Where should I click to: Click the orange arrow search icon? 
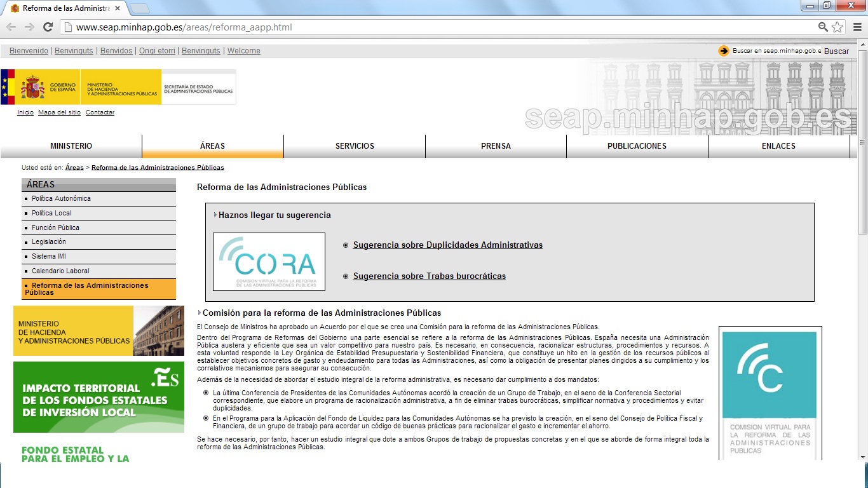[724, 51]
